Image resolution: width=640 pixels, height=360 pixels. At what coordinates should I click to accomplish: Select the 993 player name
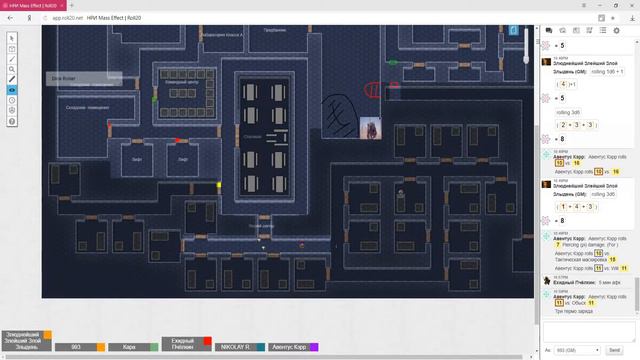tap(76, 347)
